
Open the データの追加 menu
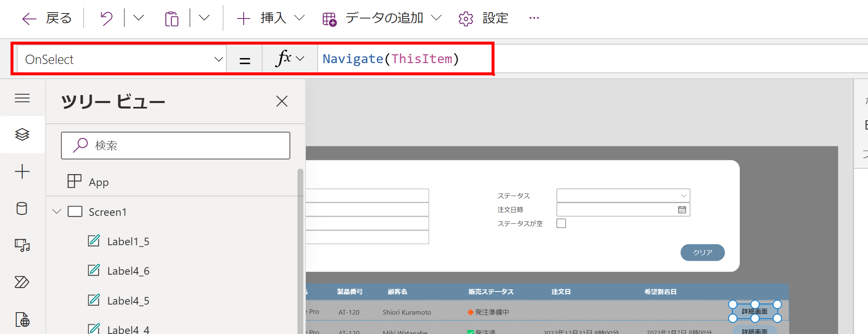tap(381, 18)
